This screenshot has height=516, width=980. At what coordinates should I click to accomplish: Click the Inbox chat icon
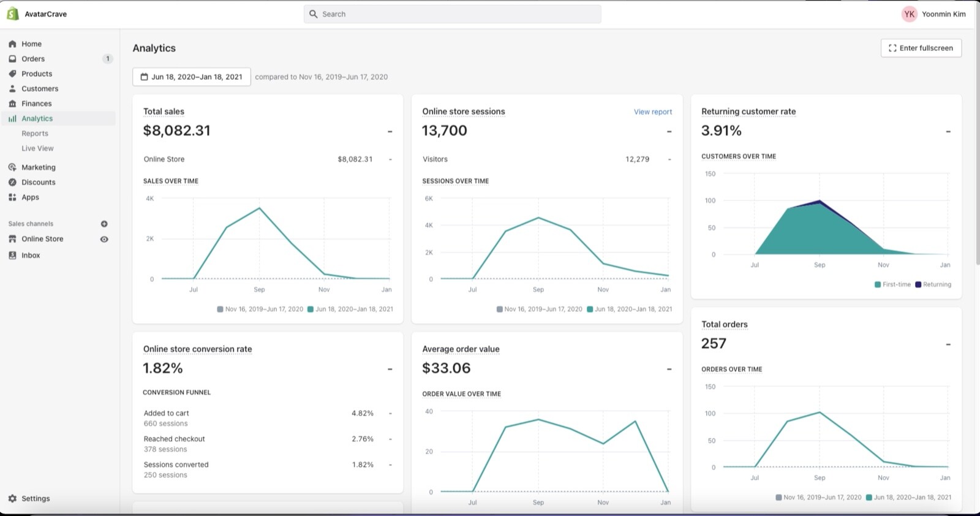[x=12, y=256]
